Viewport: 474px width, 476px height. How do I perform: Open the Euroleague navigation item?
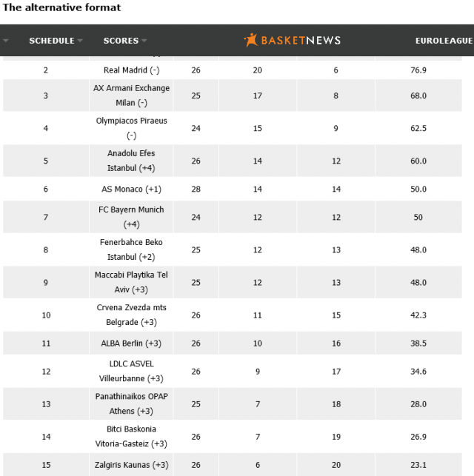(444, 41)
